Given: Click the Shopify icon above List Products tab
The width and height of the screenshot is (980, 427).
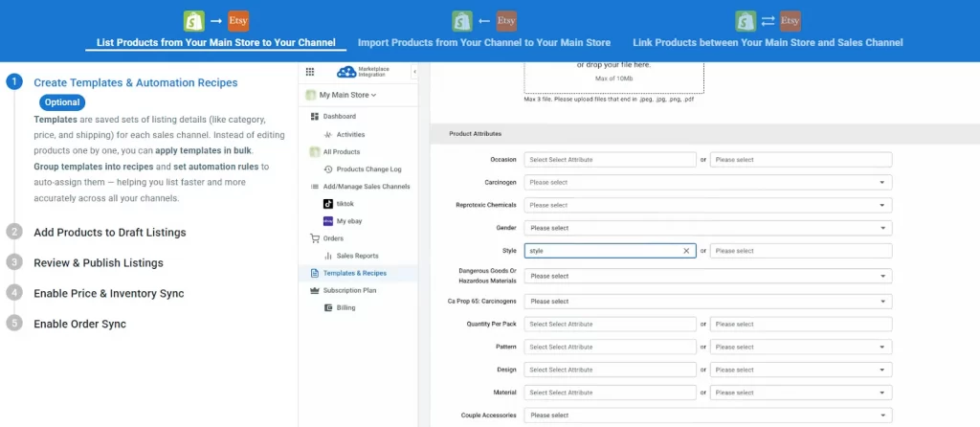Looking at the screenshot, I should [x=193, y=21].
